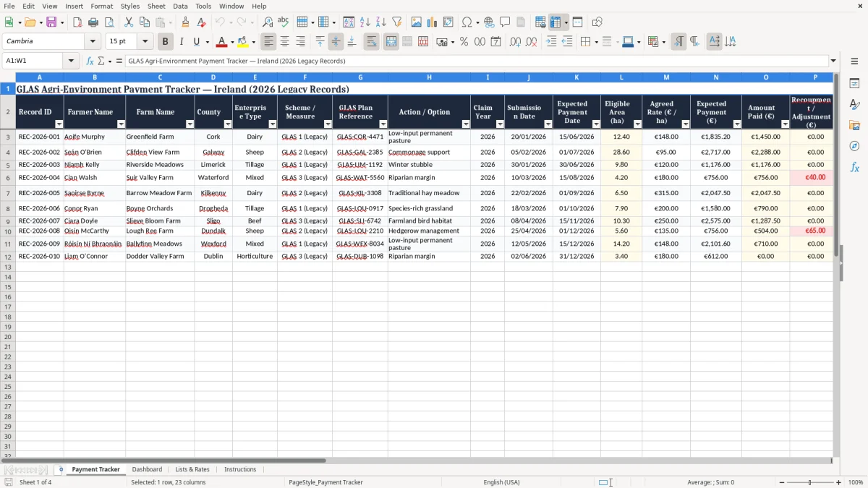
Task: Insert Image via toolbar icon
Action: [417, 22]
